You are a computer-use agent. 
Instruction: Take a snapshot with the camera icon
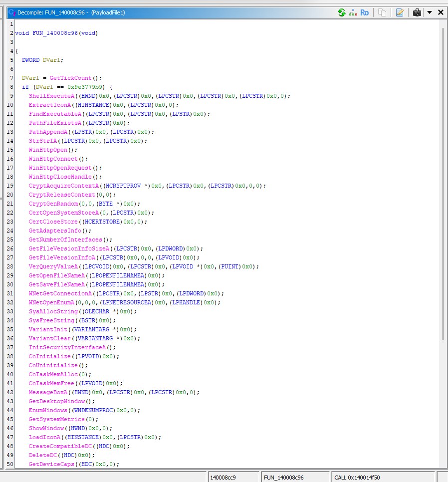(417, 12)
